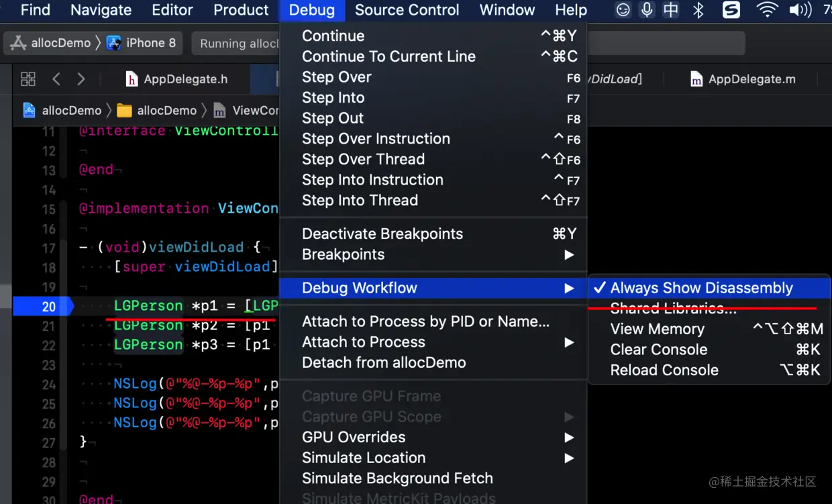Select Deactivate Breakpoints menu item

click(x=382, y=234)
